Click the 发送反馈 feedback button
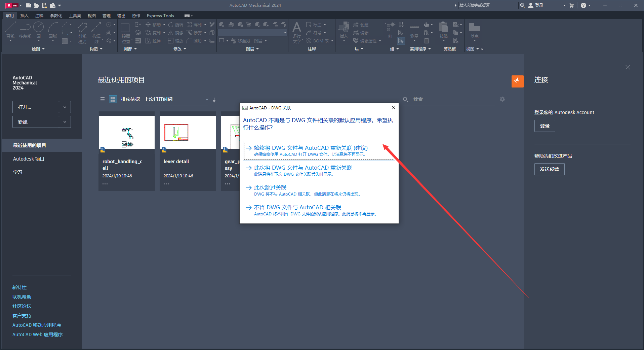 (549, 169)
